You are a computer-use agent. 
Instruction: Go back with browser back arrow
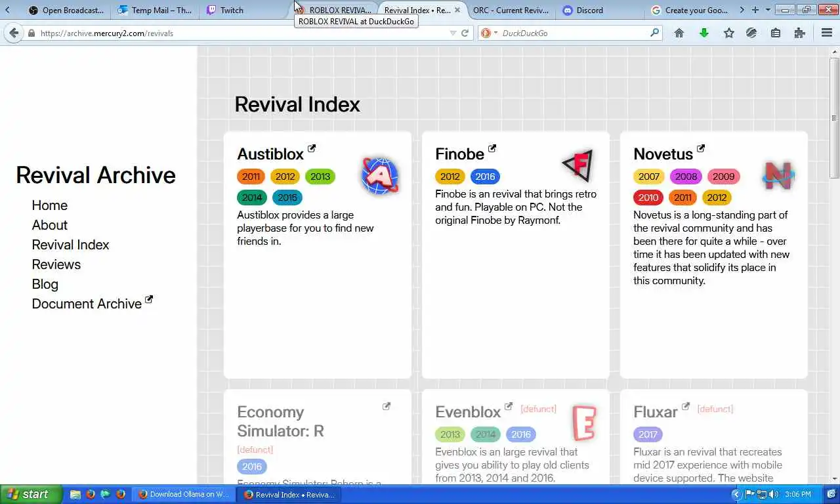(x=14, y=33)
